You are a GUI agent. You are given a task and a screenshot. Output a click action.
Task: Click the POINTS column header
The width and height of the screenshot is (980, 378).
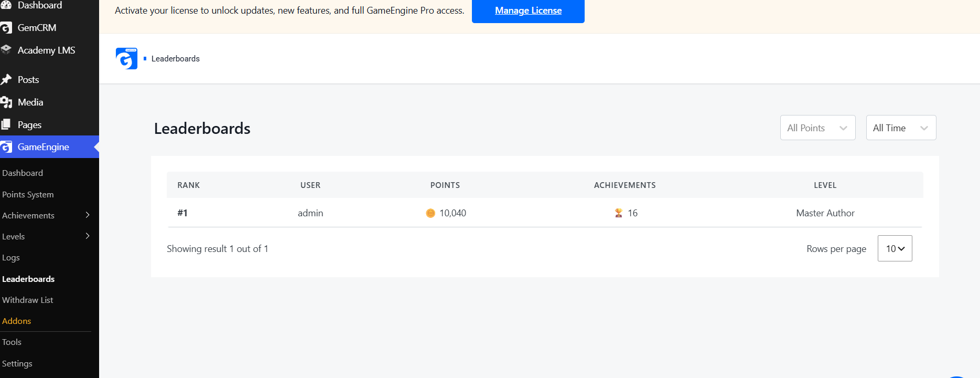pyautogui.click(x=445, y=185)
